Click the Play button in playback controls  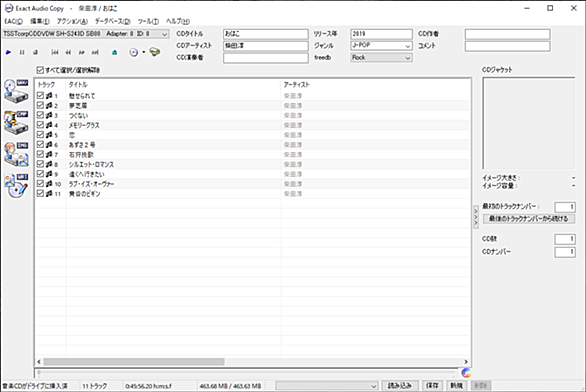click(8, 52)
